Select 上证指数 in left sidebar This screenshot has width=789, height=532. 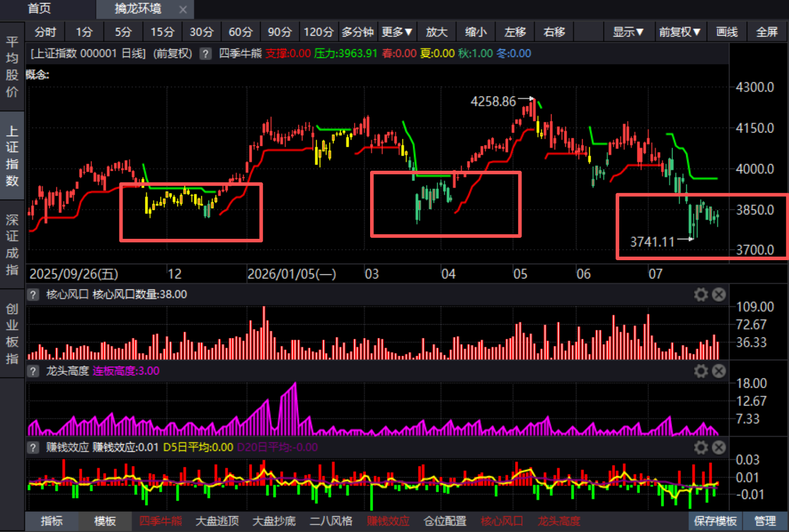tap(12, 155)
